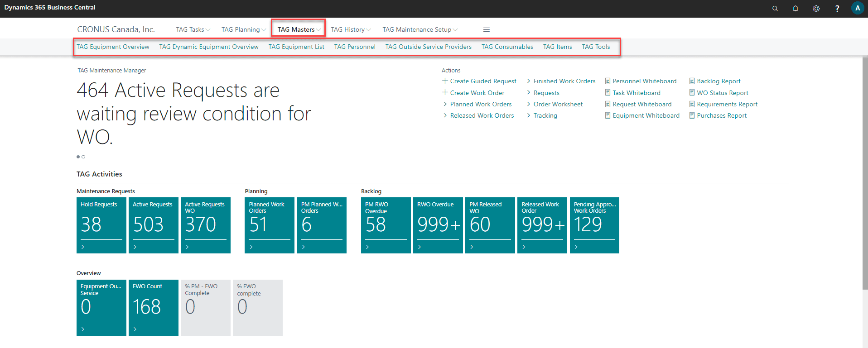Screen dimensions: 868x348
Task: Open the PM Released WO 60 tile
Action: [x=490, y=225]
